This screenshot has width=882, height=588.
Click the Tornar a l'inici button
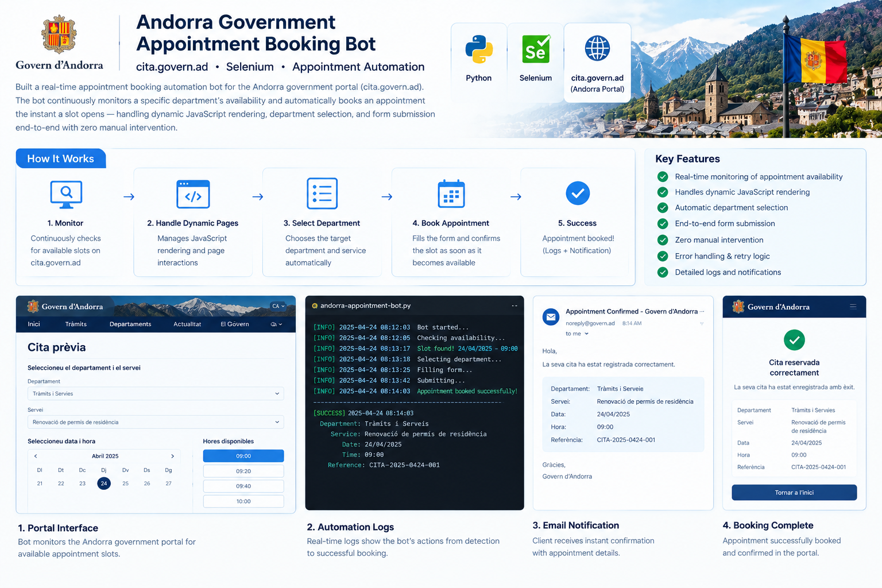click(x=794, y=493)
